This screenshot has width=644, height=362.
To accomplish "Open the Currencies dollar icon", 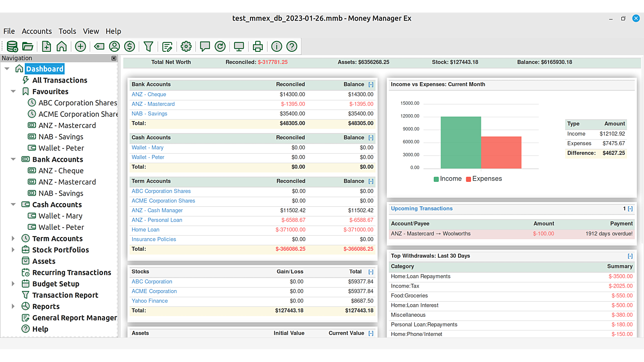I will click(x=129, y=46).
